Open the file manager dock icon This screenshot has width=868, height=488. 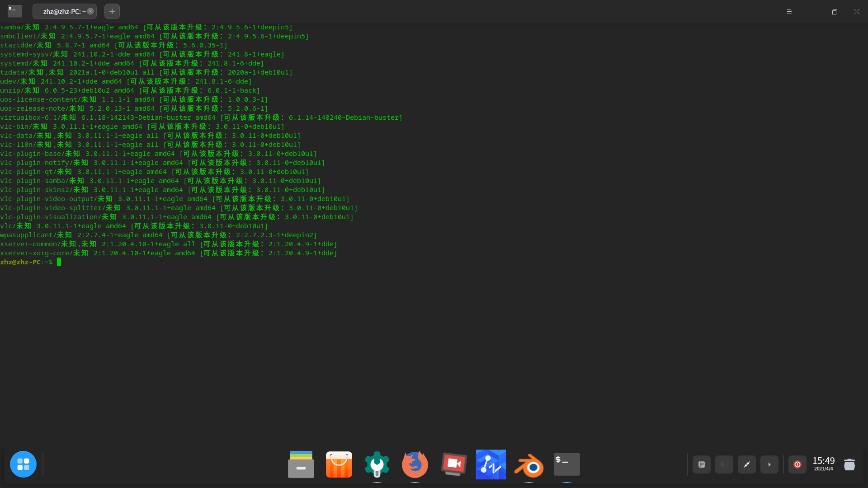click(301, 464)
